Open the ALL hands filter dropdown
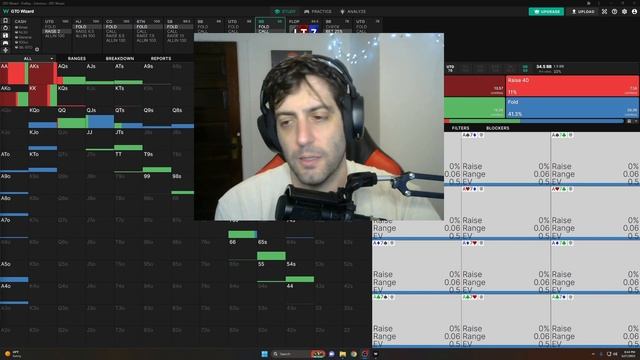The height and width of the screenshot is (360, 640). click(x=28, y=58)
